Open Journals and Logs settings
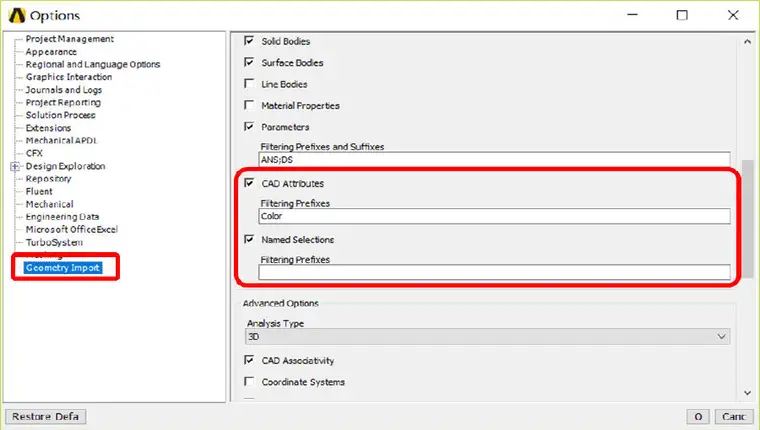Image resolution: width=760 pixels, height=430 pixels. tap(63, 90)
